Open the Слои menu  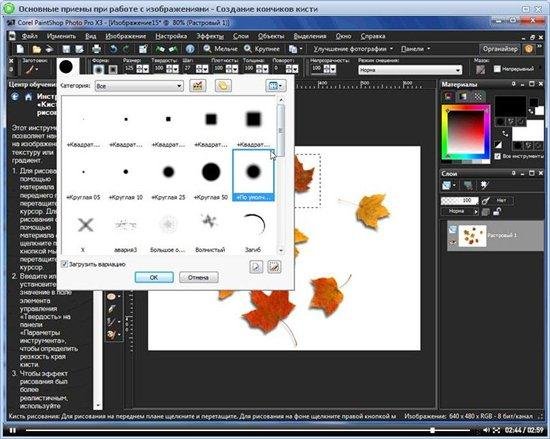tap(241, 36)
